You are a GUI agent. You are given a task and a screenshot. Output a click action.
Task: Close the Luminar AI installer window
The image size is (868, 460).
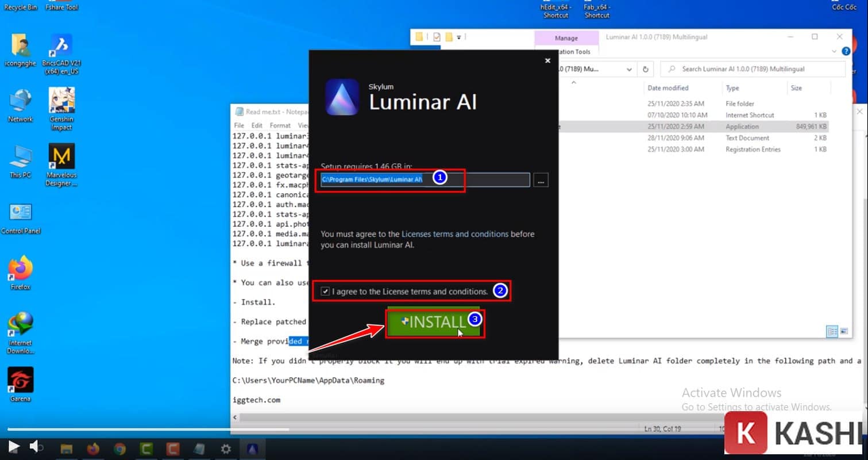pyautogui.click(x=547, y=60)
